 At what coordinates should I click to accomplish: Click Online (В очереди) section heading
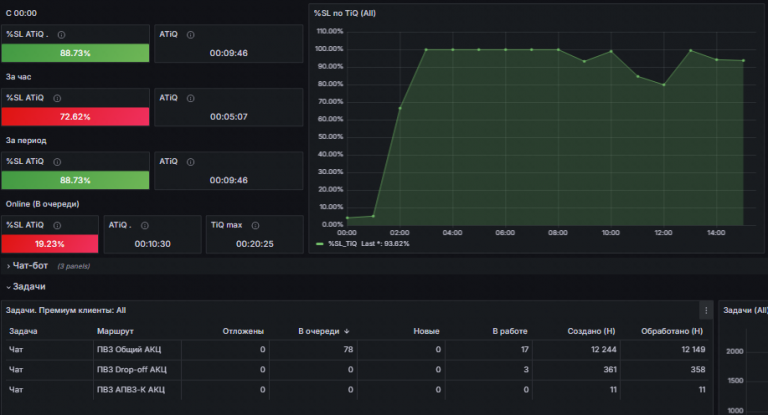(x=42, y=204)
